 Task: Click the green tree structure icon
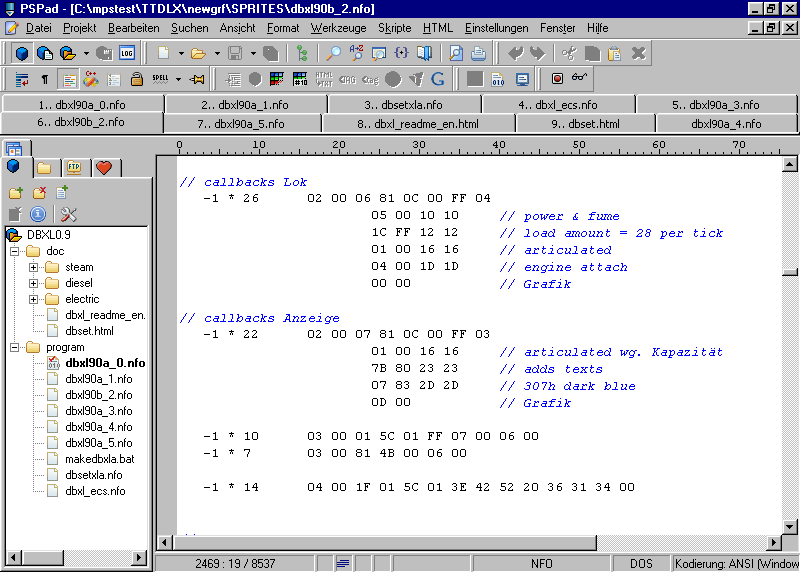(x=302, y=53)
